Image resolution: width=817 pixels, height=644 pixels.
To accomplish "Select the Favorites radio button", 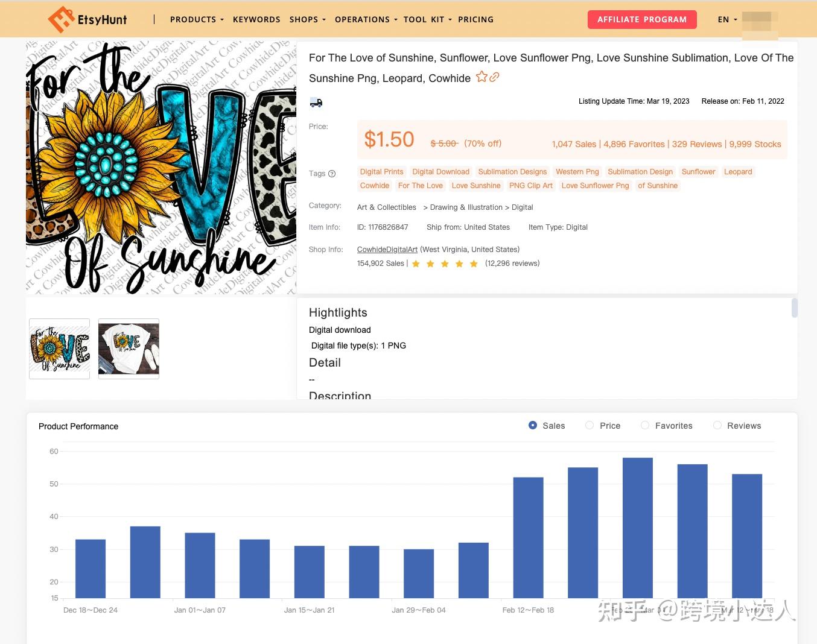I will 645,425.
